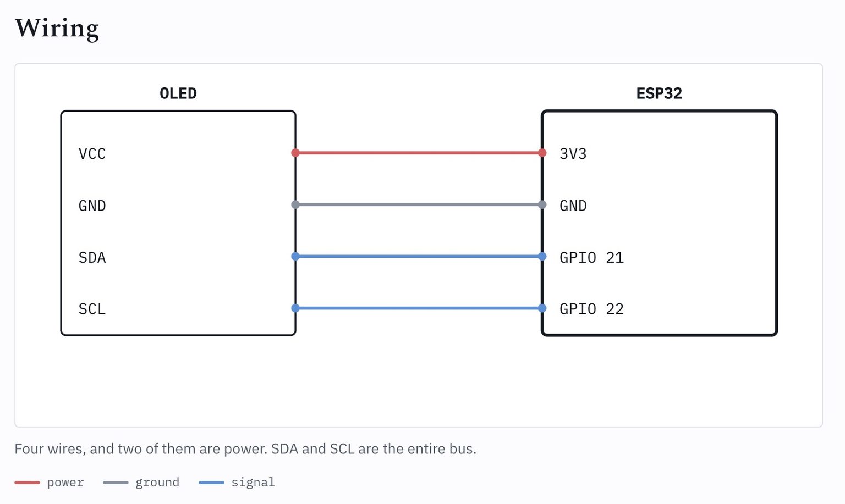Click the gray dot at ESP32 GND pin
Image resolution: width=845 pixels, height=504 pixels.
[542, 204]
